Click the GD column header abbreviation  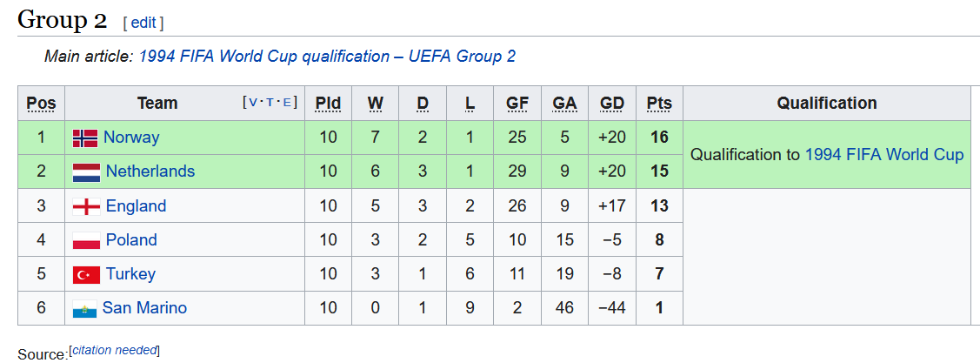click(x=612, y=103)
